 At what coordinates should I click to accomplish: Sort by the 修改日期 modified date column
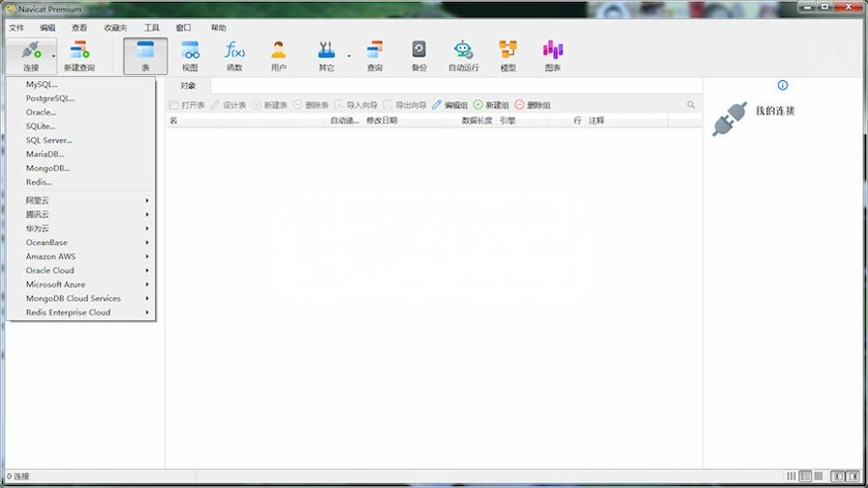(x=404, y=120)
